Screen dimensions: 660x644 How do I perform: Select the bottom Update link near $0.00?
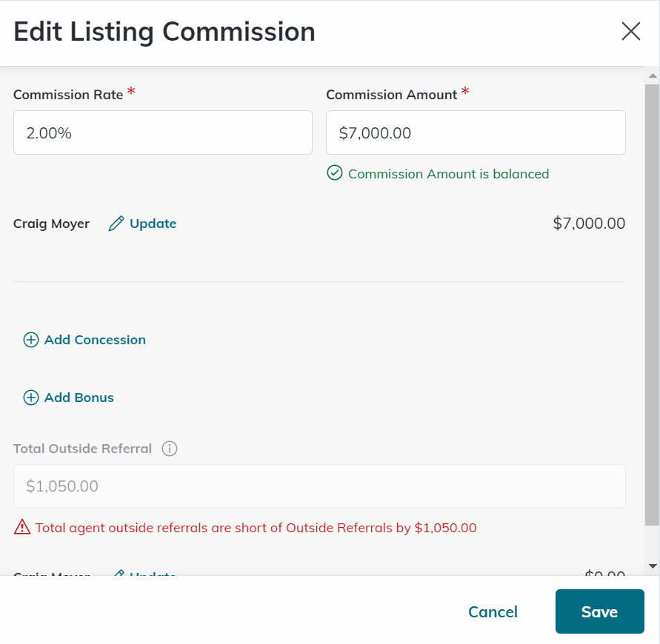coord(151,577)
